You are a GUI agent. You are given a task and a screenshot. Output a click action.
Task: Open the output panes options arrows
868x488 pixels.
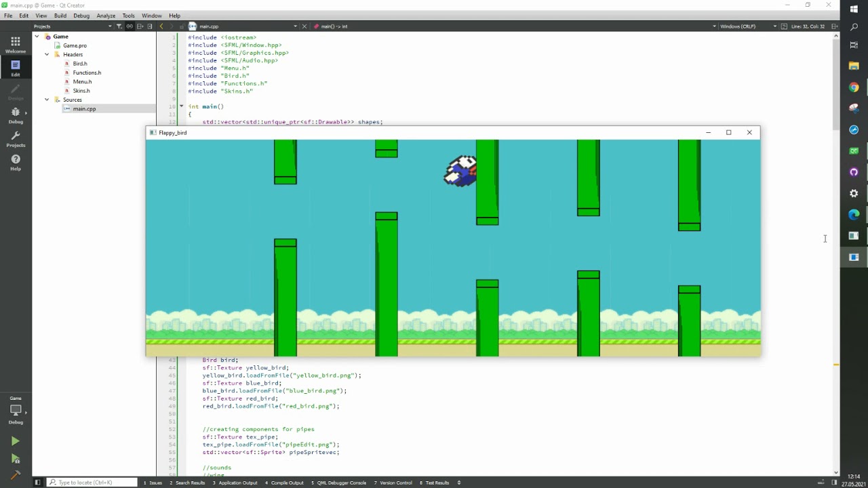click(x=459, y=483)
